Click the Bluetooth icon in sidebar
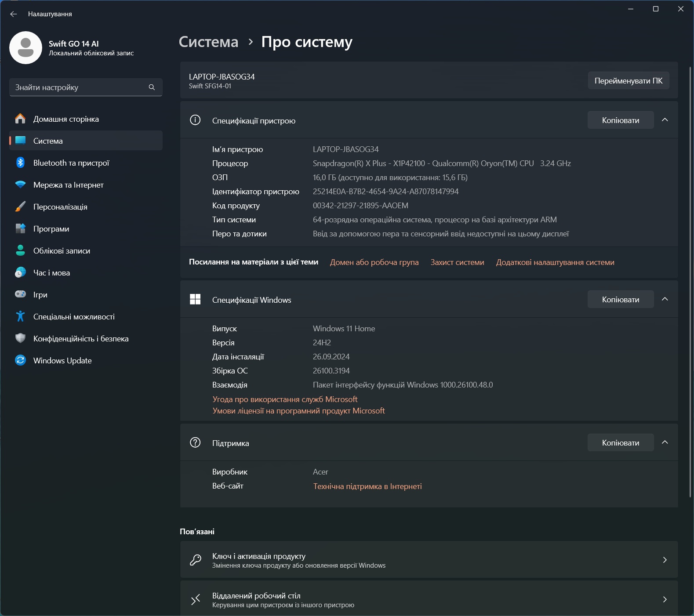 click(20, 163)
